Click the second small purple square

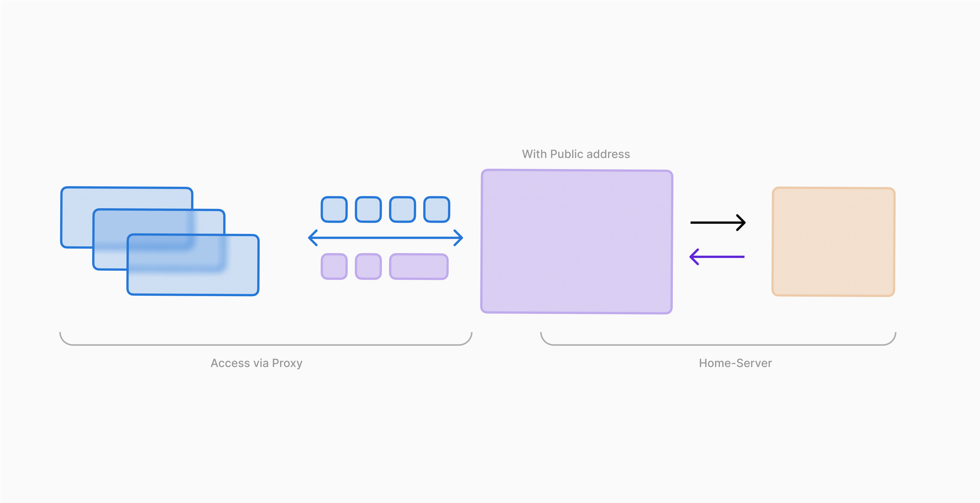pos(368,267)
